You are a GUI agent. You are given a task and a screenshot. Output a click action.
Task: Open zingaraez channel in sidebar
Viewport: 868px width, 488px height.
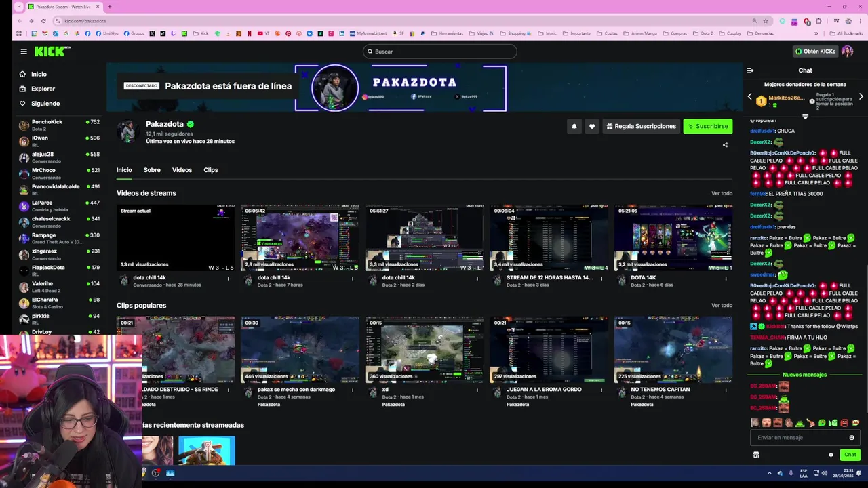click(x=59, y=254)
